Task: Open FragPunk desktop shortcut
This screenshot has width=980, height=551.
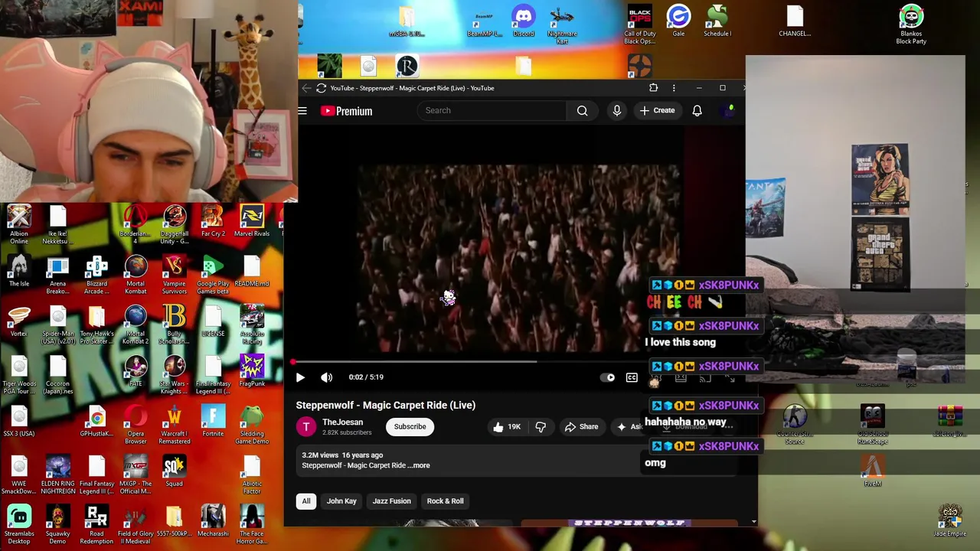Action: [x=252, y=372]
